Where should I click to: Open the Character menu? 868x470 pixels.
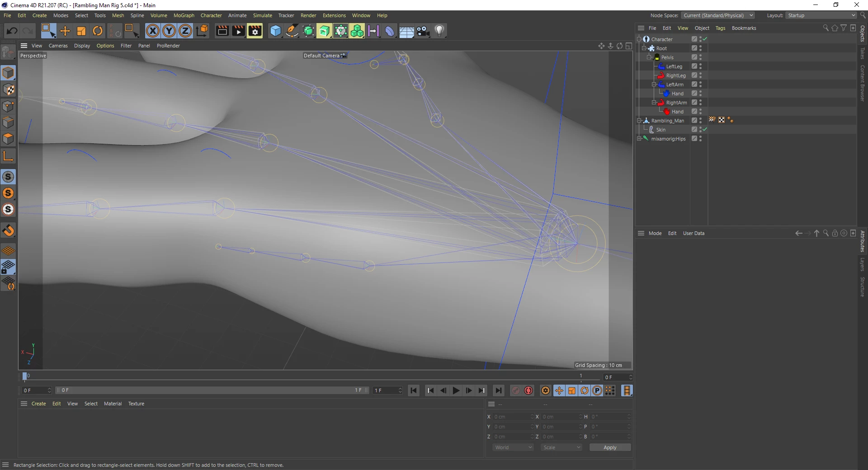point(211,15)
